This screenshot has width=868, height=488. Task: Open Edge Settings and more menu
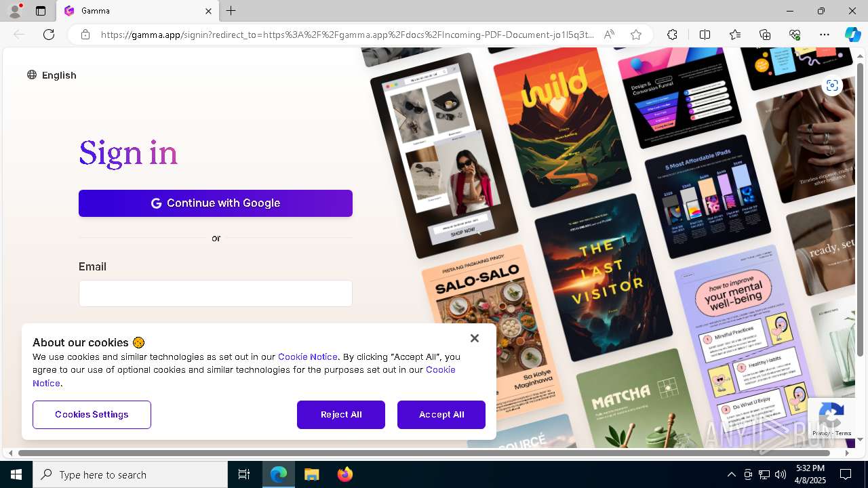[825, 35]
